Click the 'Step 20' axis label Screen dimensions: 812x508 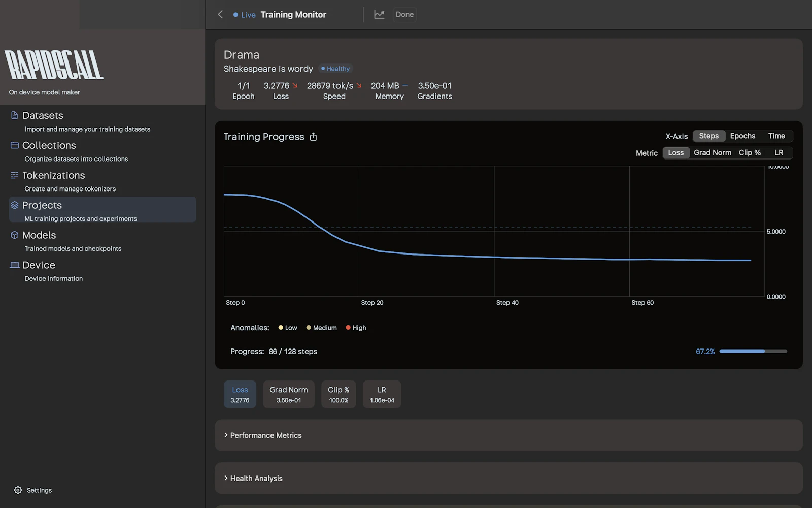coord(372,303)
